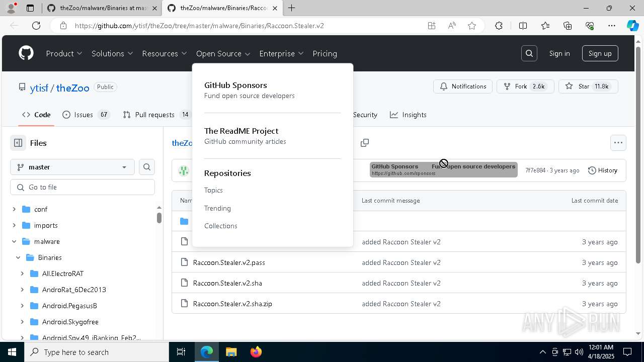Open the Resources menu
Viewport: 644px width, 362px height.
[165, 53]
